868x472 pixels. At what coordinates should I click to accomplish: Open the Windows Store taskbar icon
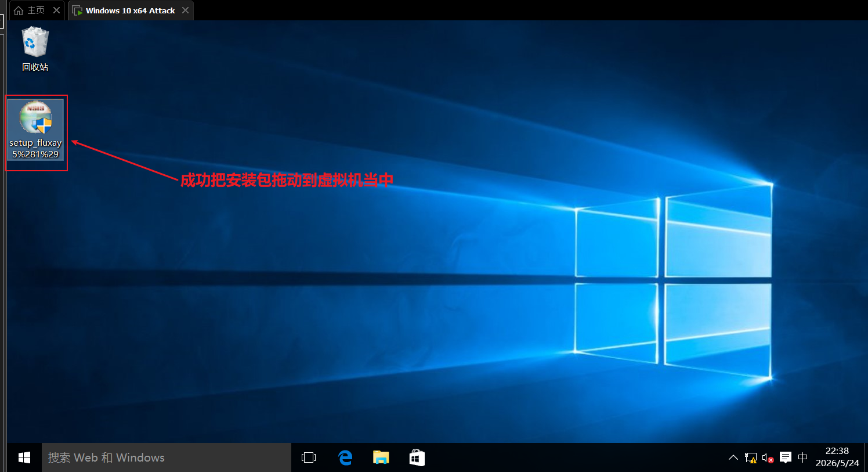[x=417, y=457]
